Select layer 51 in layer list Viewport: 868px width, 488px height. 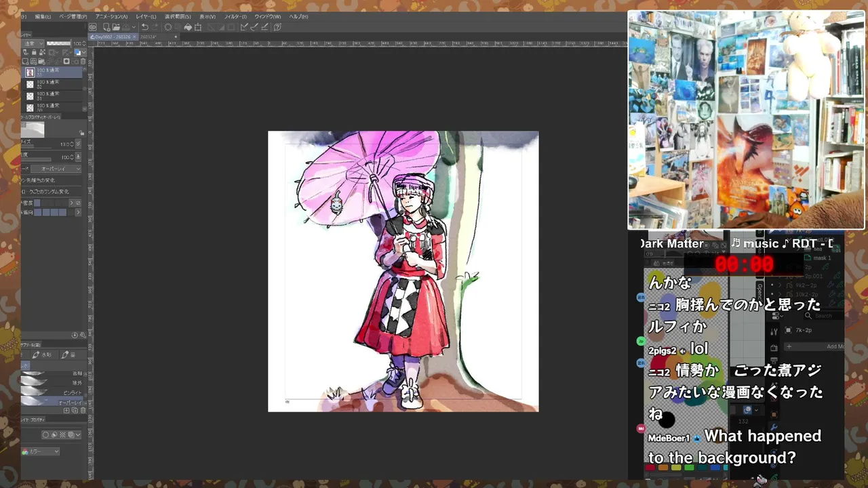click(x=52, y=96)
